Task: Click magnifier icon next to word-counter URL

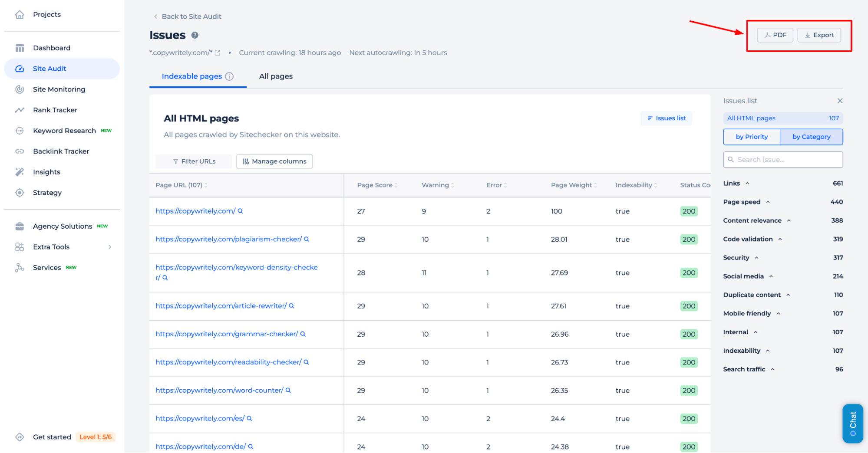Action: pyautogui.click(x=288, y=391)
